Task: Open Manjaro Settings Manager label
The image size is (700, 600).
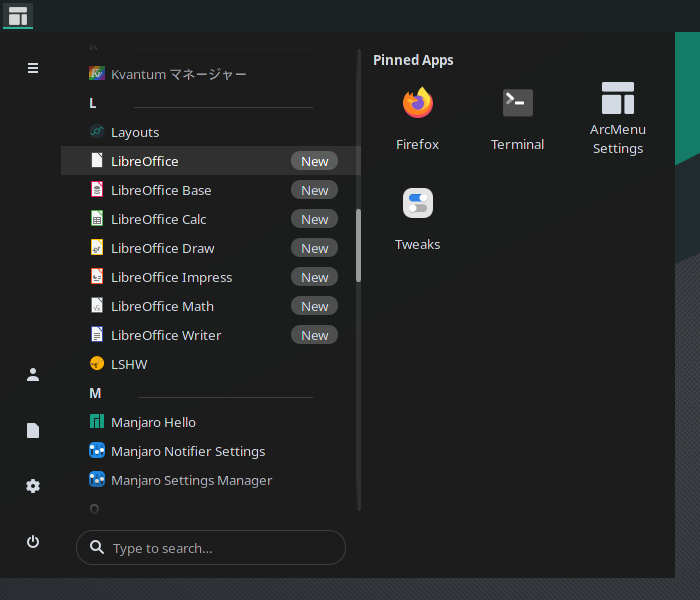Action: (x=192, y=480)
